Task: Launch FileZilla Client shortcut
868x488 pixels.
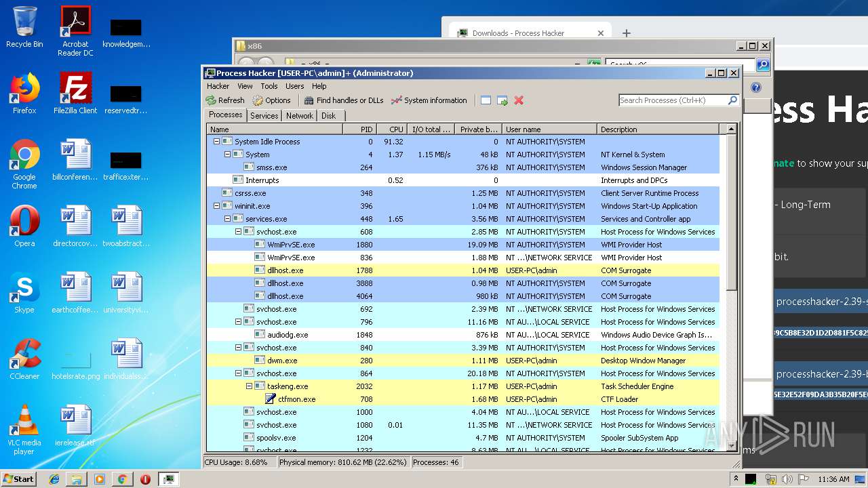Action: [x=75, y=94]
